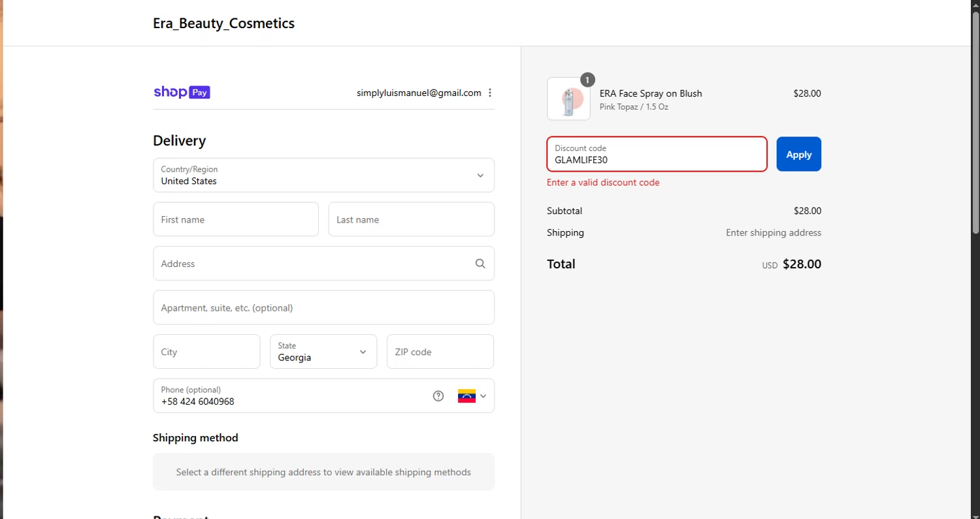Click the 'Enter shipping address' text
Viewport: 980px width, 519px height.
point(774,232)
